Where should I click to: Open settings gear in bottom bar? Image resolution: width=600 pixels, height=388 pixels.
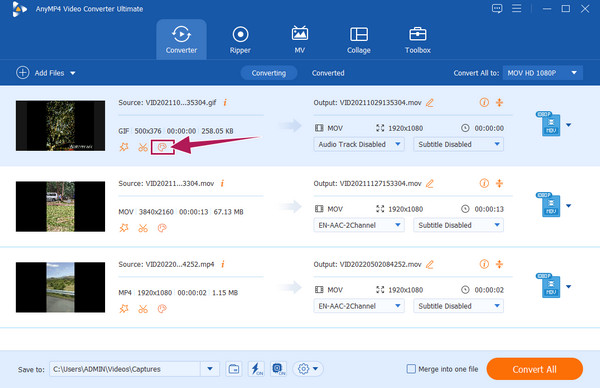303,369
